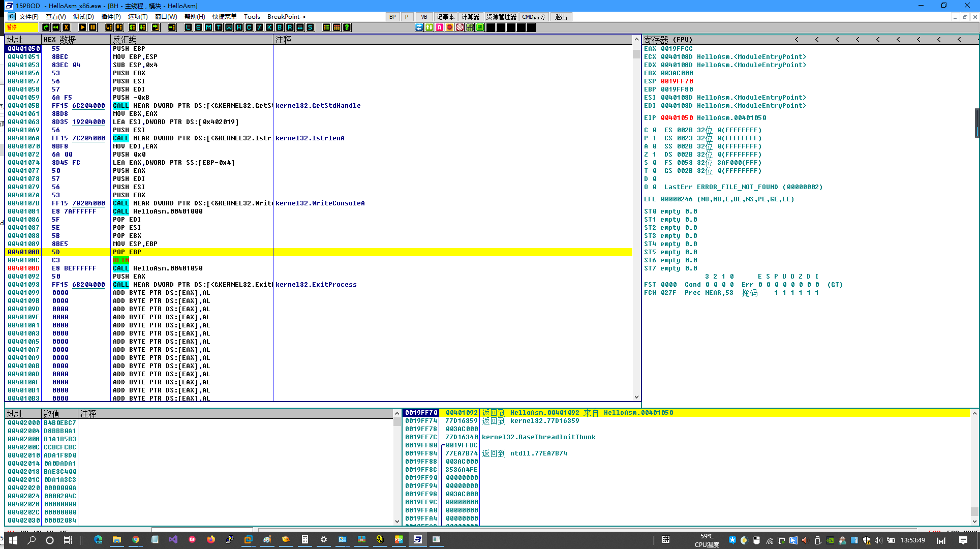Click the Log window L icon
980x549 pixels.
pyautogui.click(x=188, y=27)
